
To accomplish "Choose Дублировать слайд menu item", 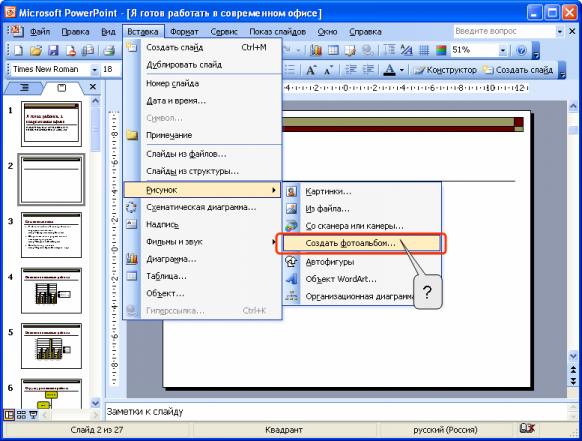I will [x=202, y=65].
